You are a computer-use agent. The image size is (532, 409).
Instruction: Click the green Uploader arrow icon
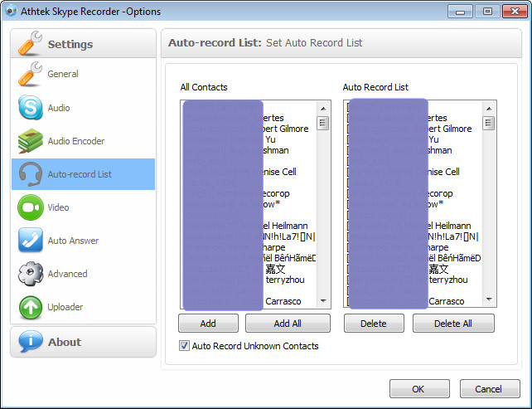(31, 307)
